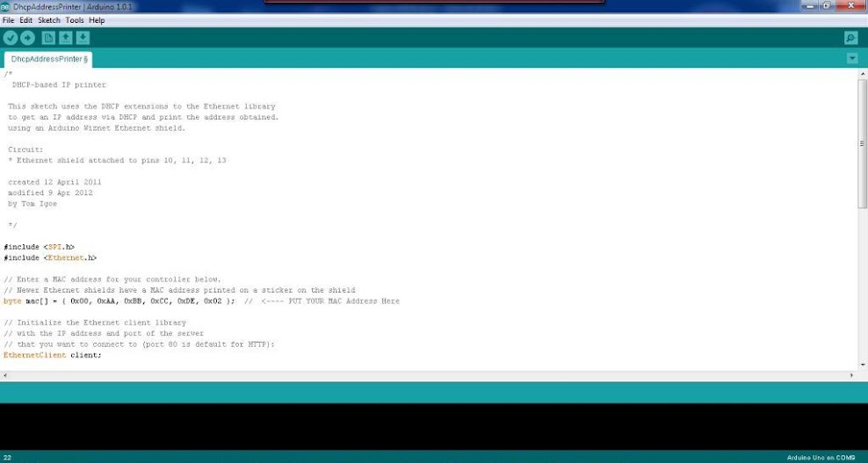Open the Edit menu
This screenshot has height=463, width=868.
pyautogui.click(x=26, y=20)
